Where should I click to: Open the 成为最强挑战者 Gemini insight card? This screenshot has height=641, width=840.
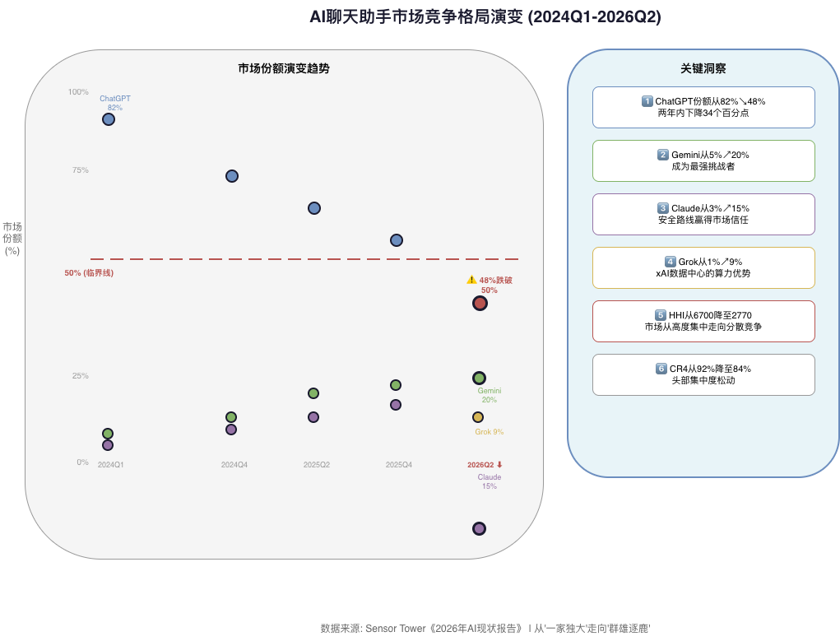tap(703, 160)
